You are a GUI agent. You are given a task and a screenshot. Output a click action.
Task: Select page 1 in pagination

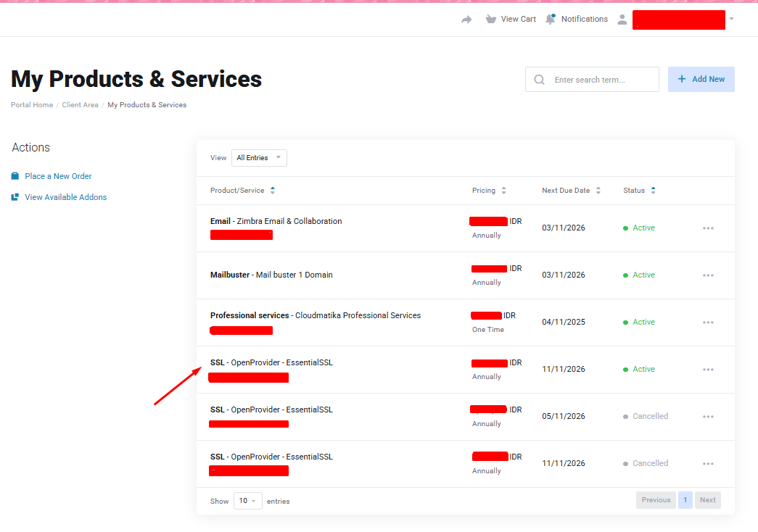click(685, 500)
